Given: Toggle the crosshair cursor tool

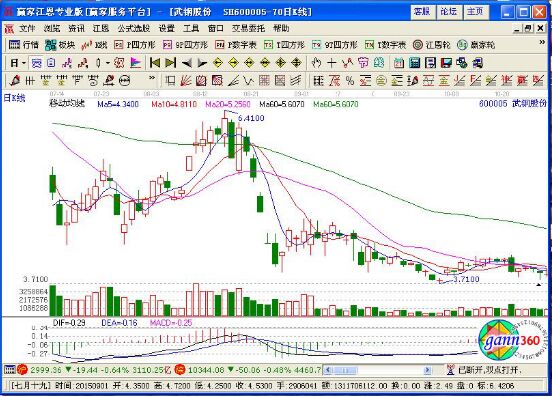Looking at the screenshot, I should pyautogui.click(x=332, y=63).
